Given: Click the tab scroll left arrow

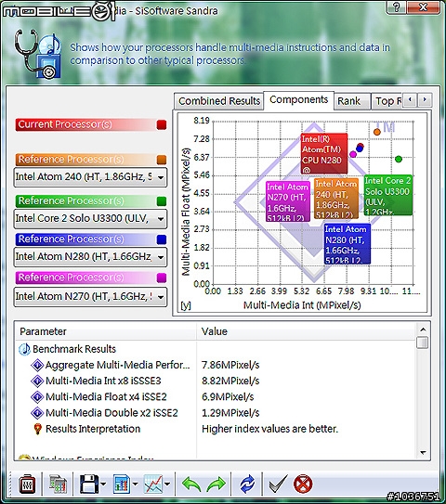Looking at the screenshot, I should pos(410,100).
